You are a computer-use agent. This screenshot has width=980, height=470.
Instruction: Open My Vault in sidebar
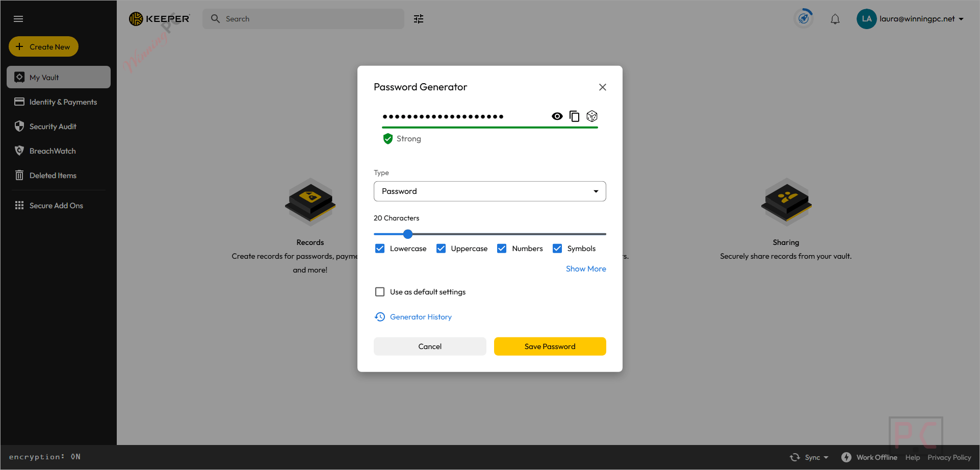59,77
